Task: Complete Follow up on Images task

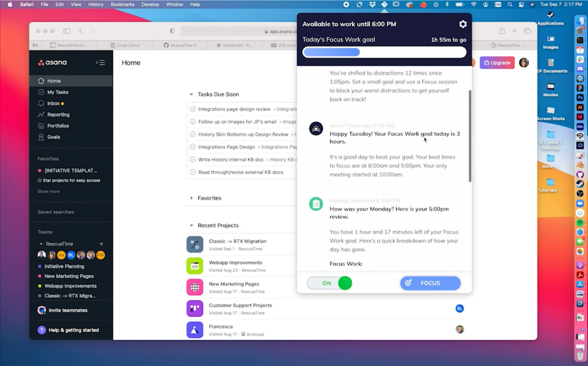Action: [192, 122]
